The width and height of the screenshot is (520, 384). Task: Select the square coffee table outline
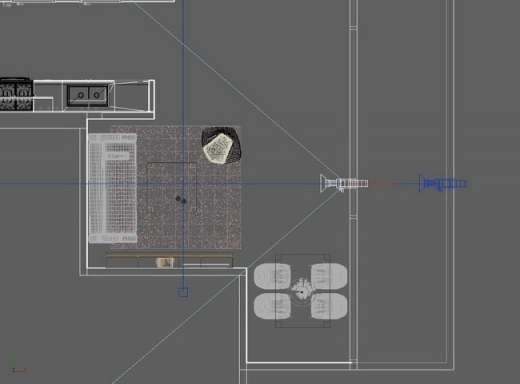pyautogui.click(x=172, y=187)
